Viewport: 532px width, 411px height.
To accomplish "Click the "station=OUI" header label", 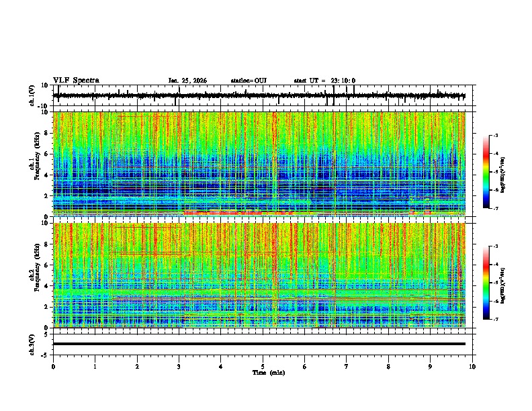I will click(249, 81).
